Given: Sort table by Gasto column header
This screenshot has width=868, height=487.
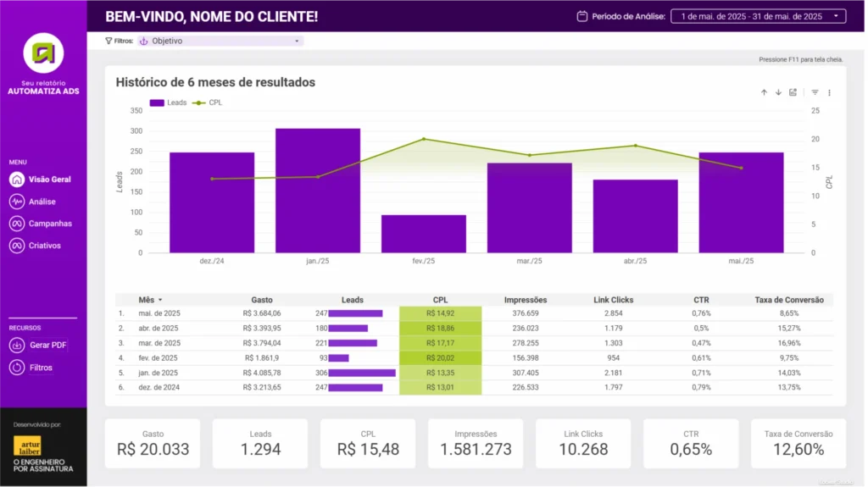Looking at the screenshot, I should click(x=262, y=300).
